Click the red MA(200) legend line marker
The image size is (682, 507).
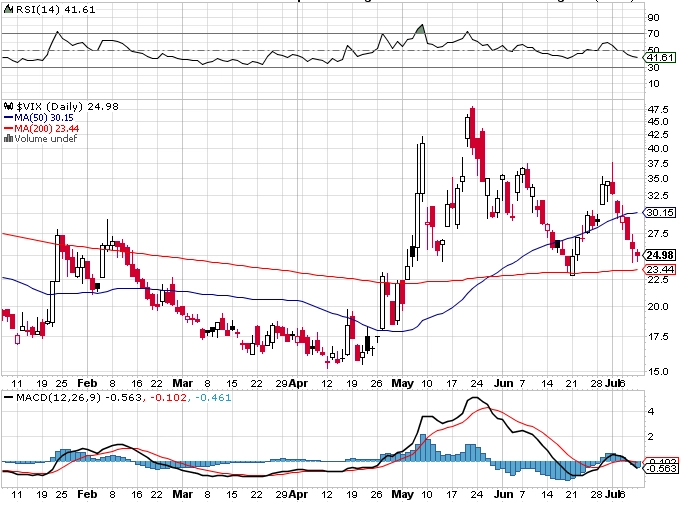pos(8,128)
